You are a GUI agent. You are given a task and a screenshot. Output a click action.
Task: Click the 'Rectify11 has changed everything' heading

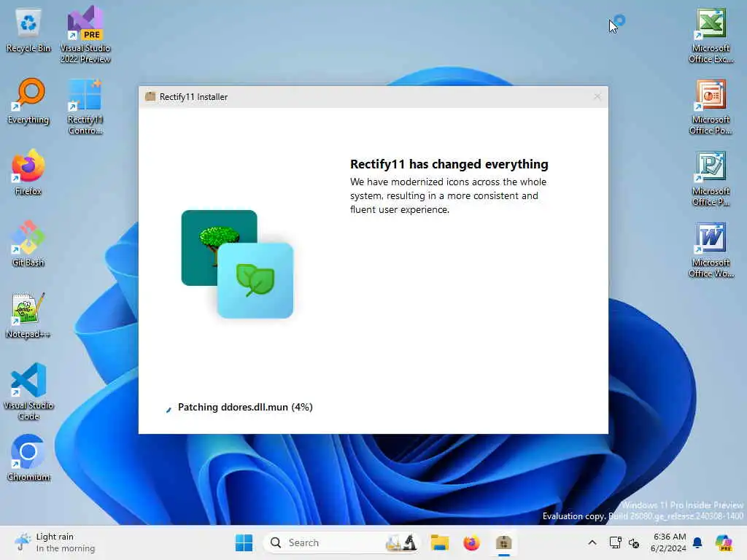[449, 164]
